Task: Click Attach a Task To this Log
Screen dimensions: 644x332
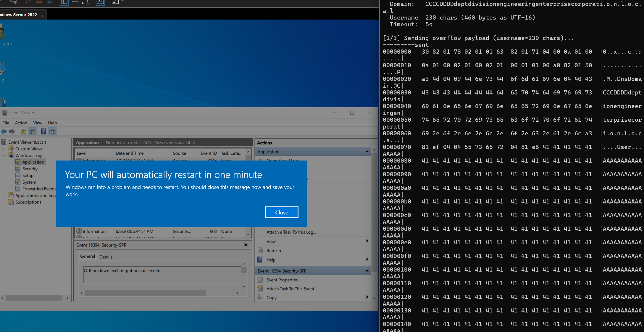Action: point(291,232)
